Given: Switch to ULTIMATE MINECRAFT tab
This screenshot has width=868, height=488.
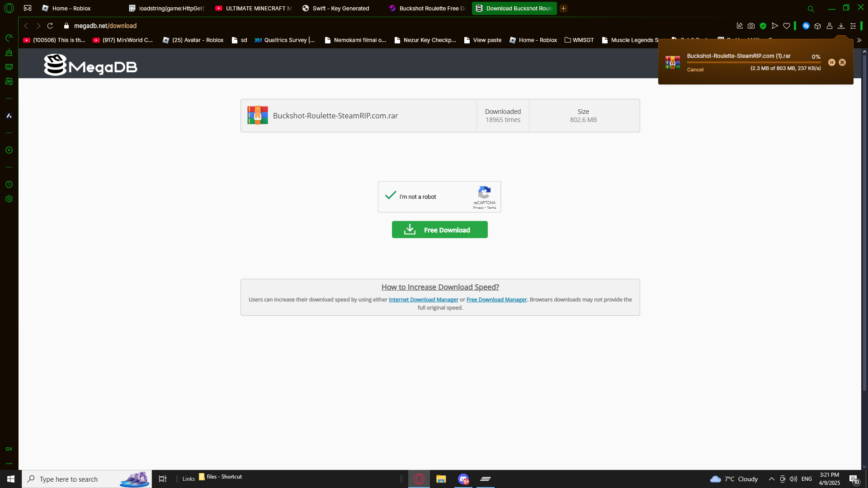Looking at the screenshot, I should tap(254, 8).
